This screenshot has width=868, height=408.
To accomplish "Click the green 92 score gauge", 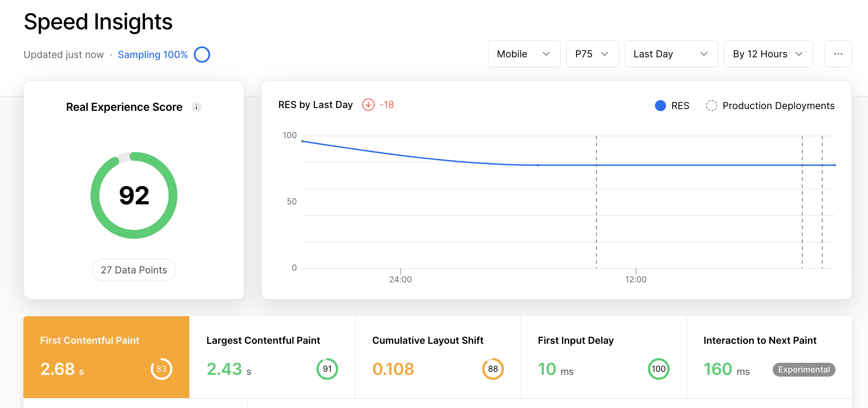I will (x=134, y=195).
